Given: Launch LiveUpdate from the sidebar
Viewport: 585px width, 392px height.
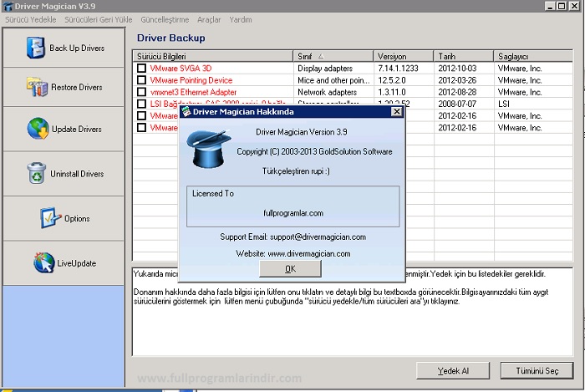Looking at the screenshot, I should tap(43, 263).
